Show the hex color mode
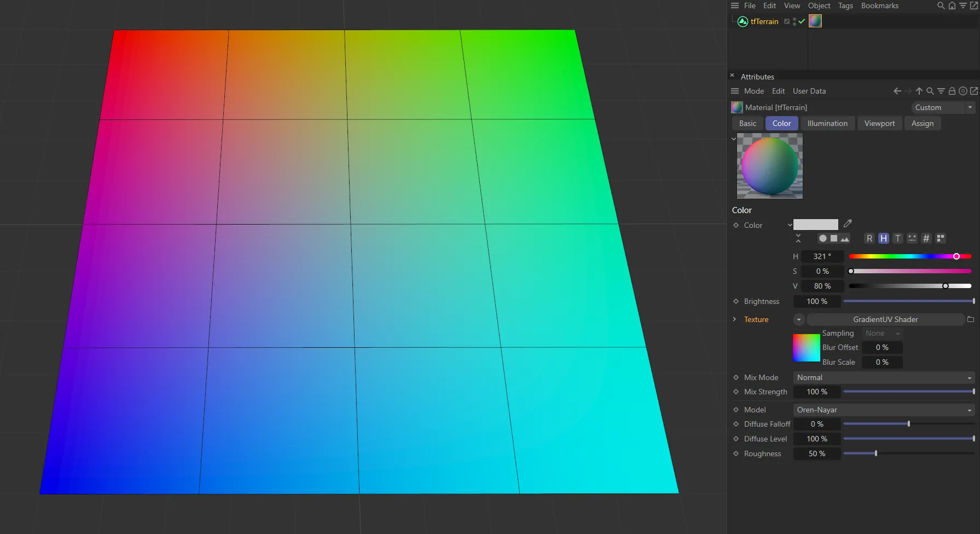The image size is (980, 534). click(x=926, y=239)
